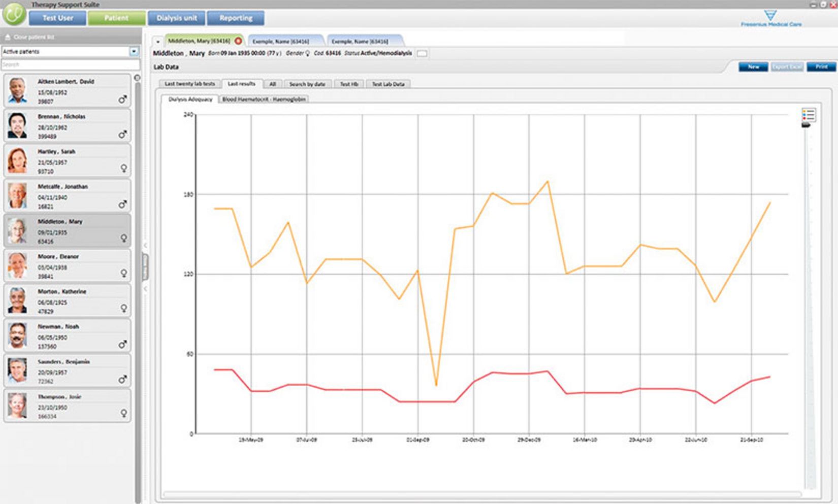Toggle the small box next to patient status
The height and width of the screenshot is (504, 838).
(422, 53)
